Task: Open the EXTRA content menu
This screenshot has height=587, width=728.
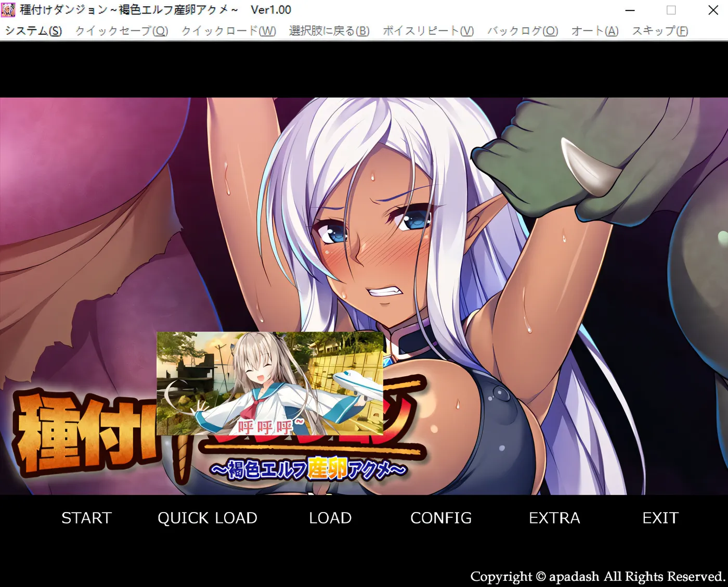Action: [x=554, y=518]
